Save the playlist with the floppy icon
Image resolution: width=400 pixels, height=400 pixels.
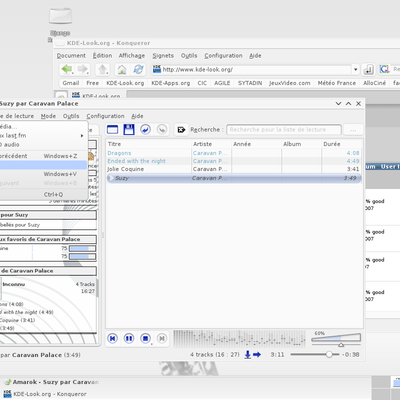(x=129, y=129)
